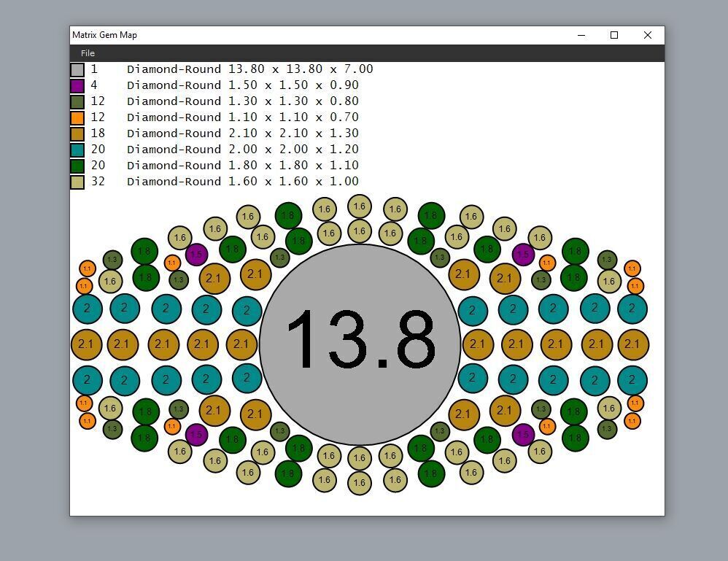The image size is (728, 561).
Task: Close the Matrix Gem Map window
Action: [x=648, y=35]
